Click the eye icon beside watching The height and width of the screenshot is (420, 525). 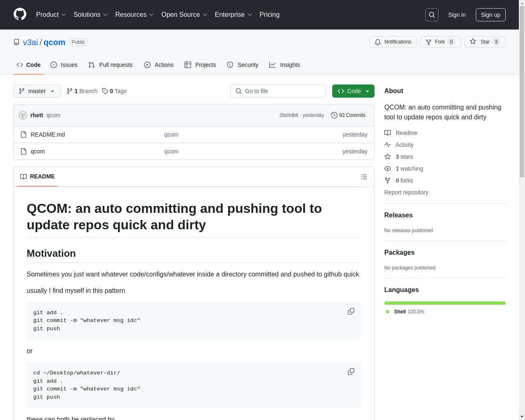(388, 169)
